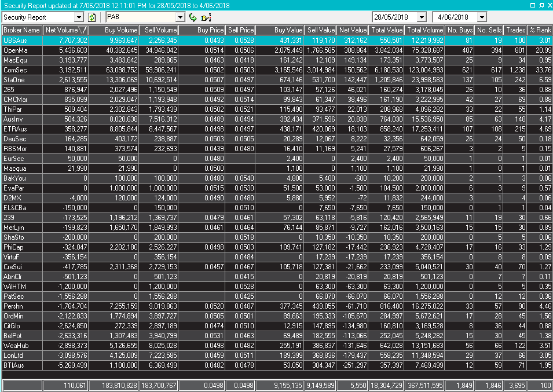Click the 110,061 net volume total

click(x=75, y=386)
